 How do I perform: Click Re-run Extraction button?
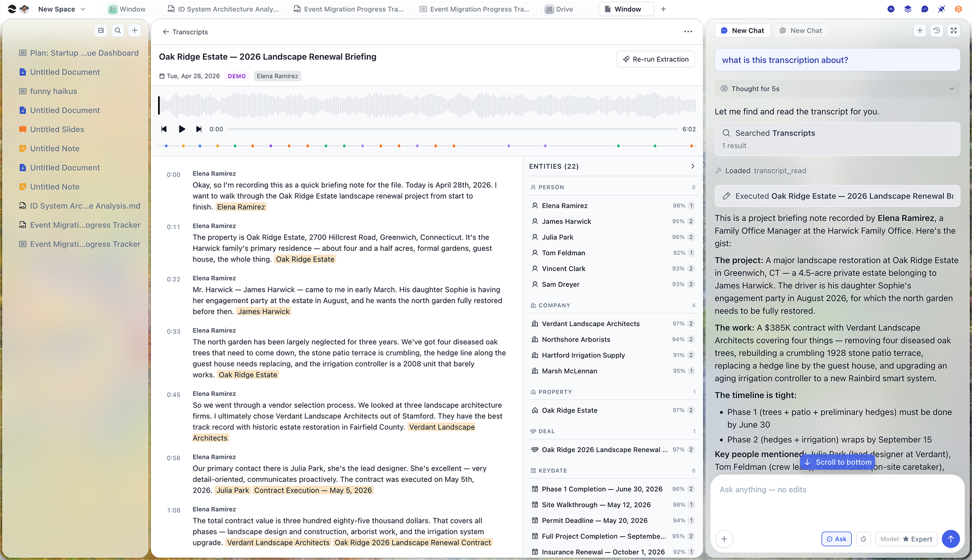[x=656, y=59]
